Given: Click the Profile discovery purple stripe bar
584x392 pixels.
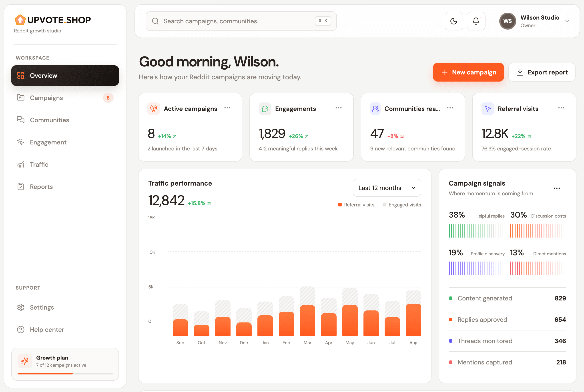Looking at the screenshot, I should coord(476,268).
